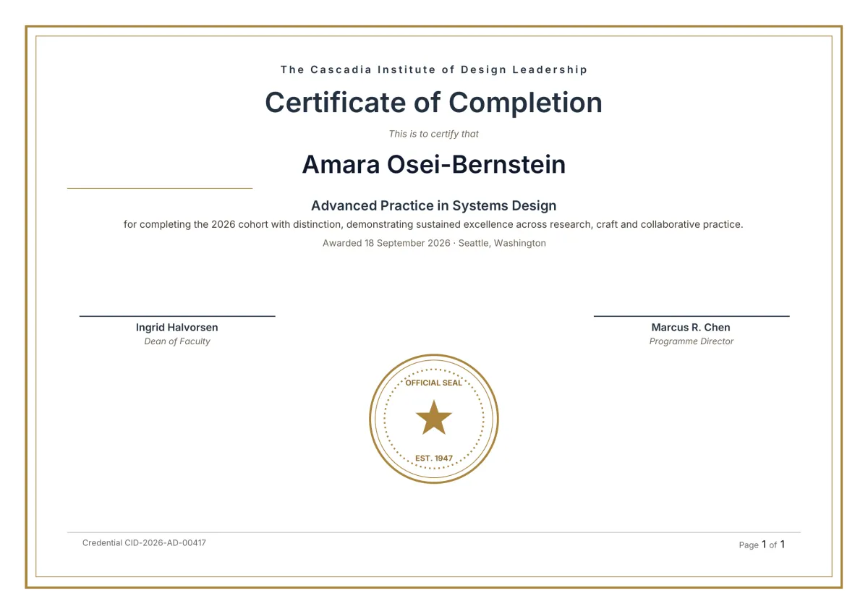
Task: Click the Page 1 of 1 indicator
Action: (762, 545)
